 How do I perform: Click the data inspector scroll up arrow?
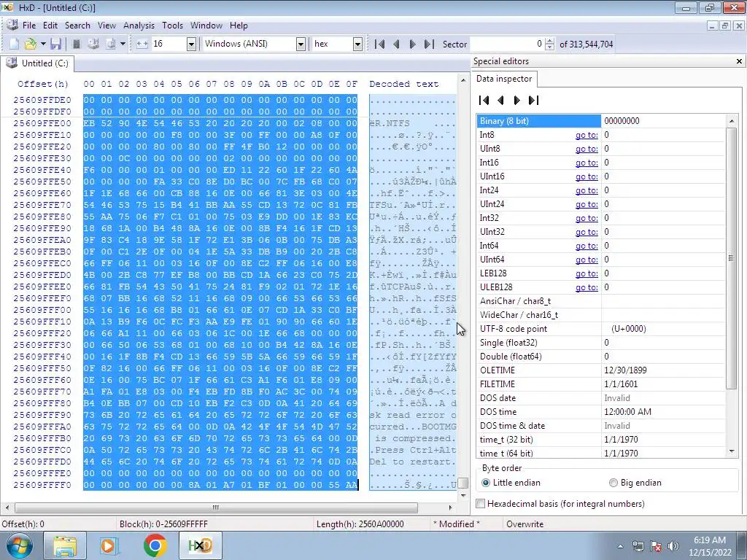(732, 121)
